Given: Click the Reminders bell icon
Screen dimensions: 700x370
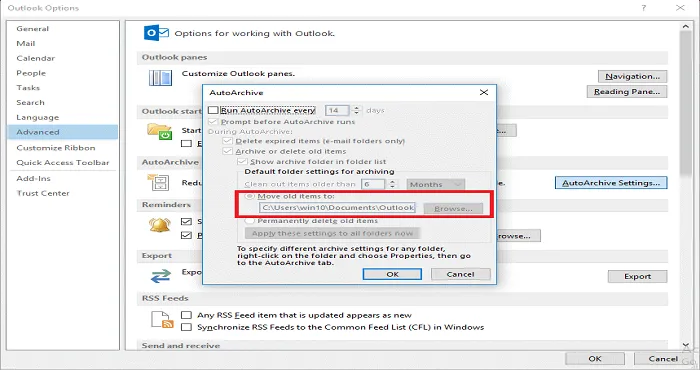Looking at the screenshot, I should (x=160, y=225).
